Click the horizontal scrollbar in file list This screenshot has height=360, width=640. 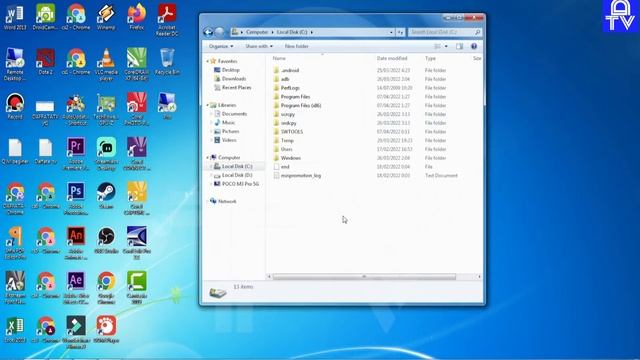click(x=364, y=277)
